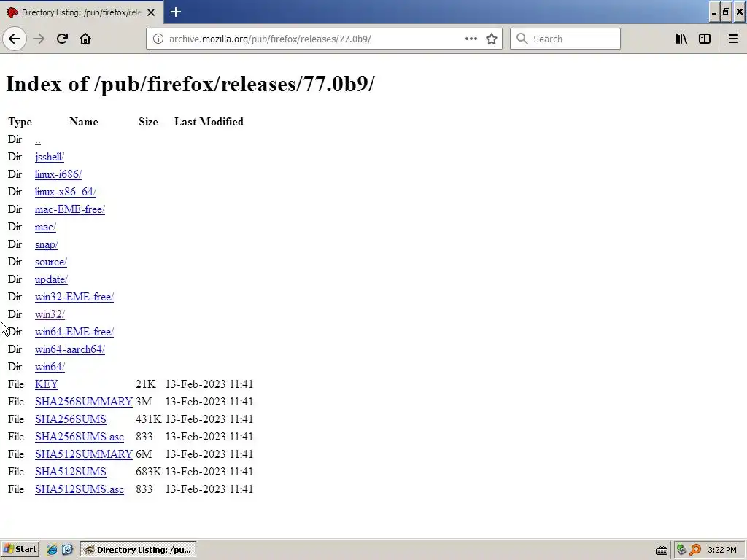The height and width of the screenshot is (560, 747).
Task: Open the linux-i686/ directory
Action: coord(58,175)
